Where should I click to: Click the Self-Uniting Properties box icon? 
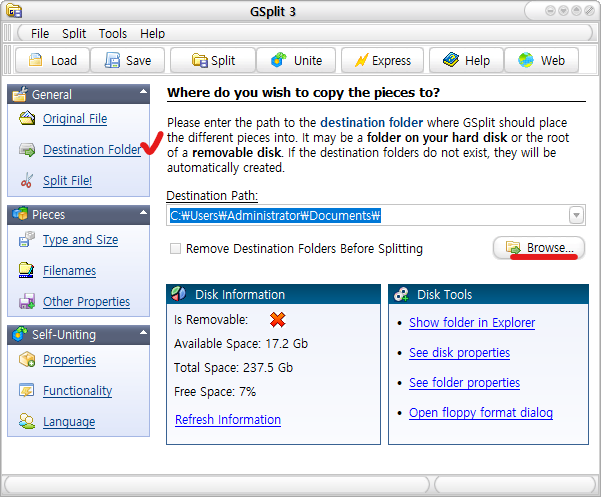[27, 359]
